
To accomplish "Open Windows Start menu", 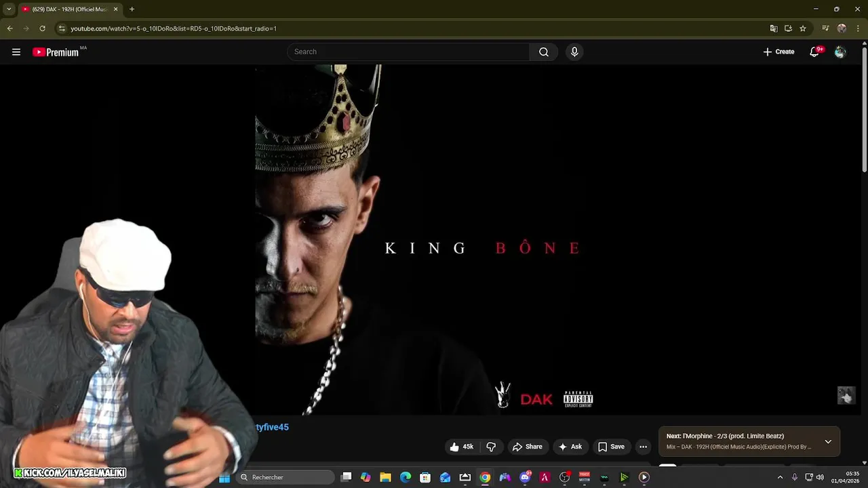I will [x=224, y=477].
